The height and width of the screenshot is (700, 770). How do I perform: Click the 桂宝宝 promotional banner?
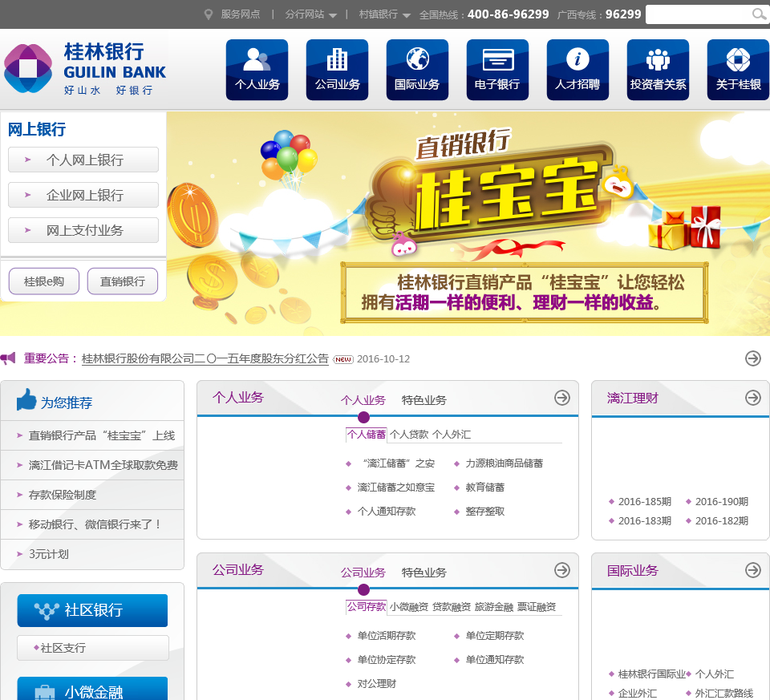[x=468, y=224]
